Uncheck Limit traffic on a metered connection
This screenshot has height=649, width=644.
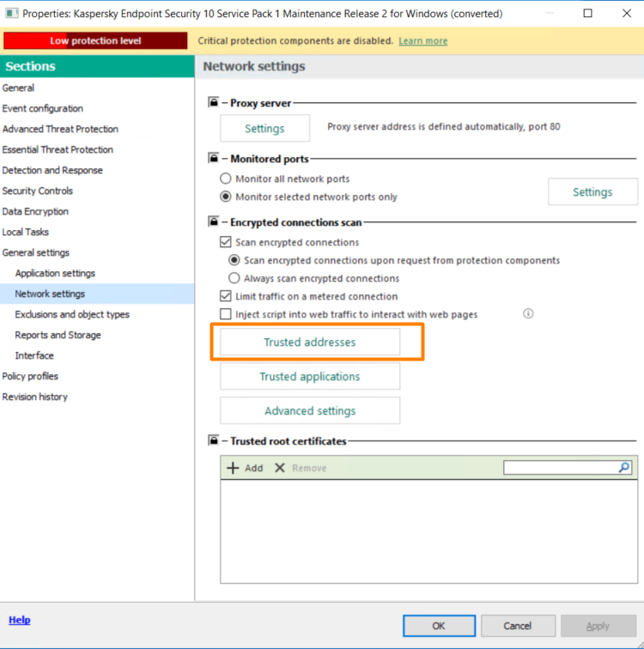coord(226,296)
